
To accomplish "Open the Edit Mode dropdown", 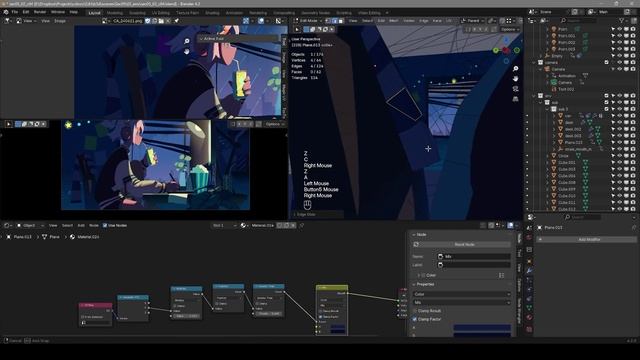I will click(x=308, y=20).
